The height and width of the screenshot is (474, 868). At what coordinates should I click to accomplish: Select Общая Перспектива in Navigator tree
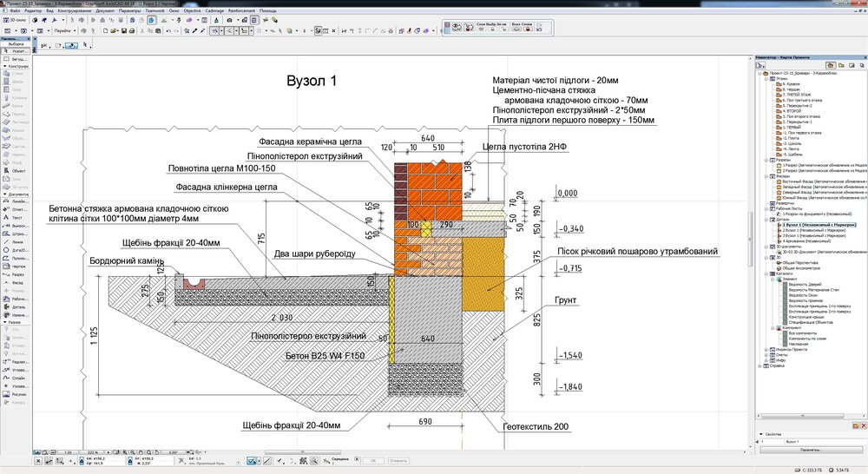point(799,262)
